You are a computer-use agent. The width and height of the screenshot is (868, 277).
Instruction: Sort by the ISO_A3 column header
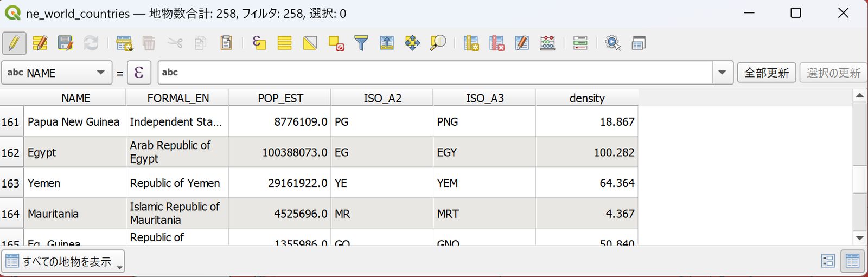[484, 98]
